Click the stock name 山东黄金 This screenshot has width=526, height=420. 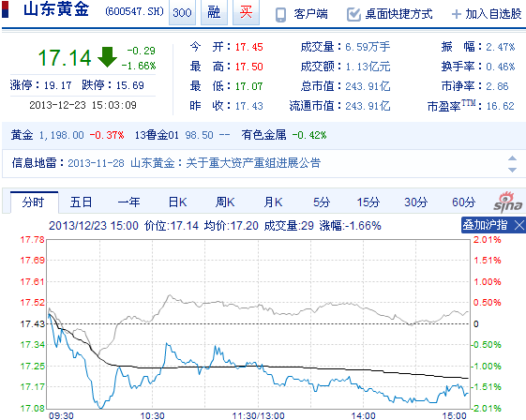pyautogui.click(x=56, y=9)
